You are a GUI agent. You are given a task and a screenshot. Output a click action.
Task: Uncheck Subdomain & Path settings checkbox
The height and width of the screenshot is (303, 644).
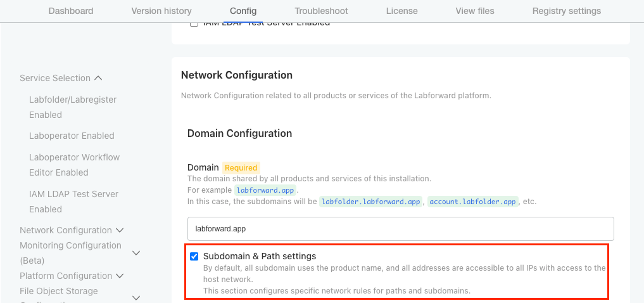tap(194, 257)
